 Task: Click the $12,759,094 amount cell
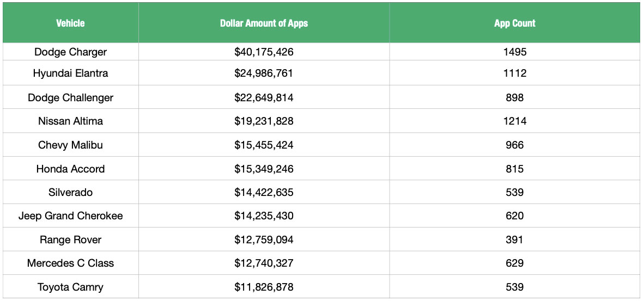click(264, 240)
